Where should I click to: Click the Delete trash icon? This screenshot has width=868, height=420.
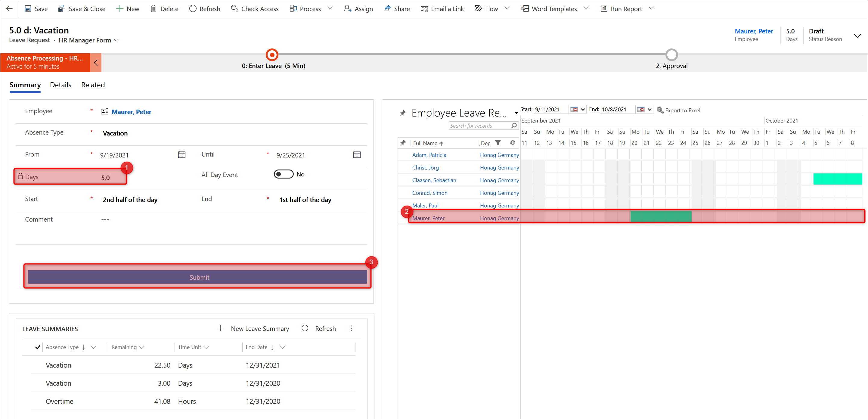coord(153,9)
